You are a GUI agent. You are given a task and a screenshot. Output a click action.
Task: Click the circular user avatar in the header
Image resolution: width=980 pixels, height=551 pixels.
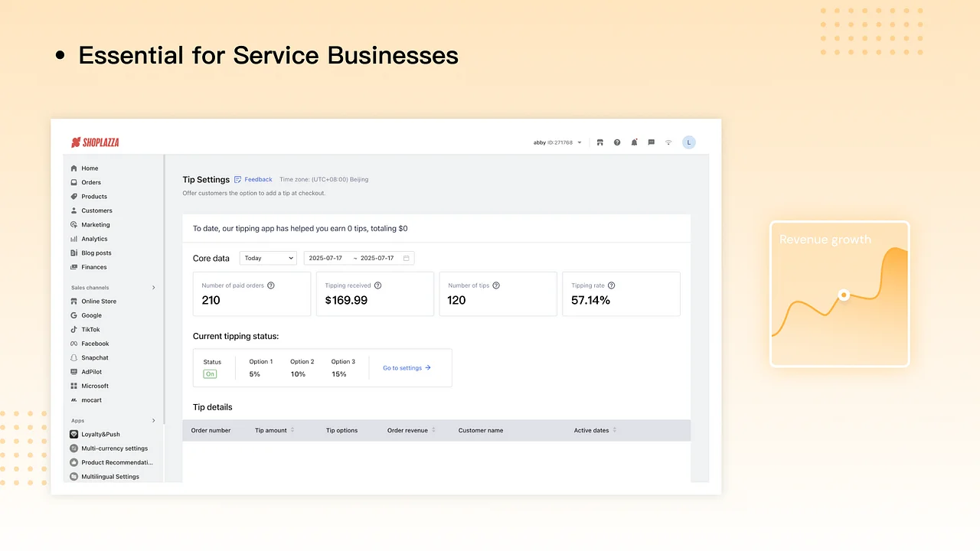(x=688, y=142)
